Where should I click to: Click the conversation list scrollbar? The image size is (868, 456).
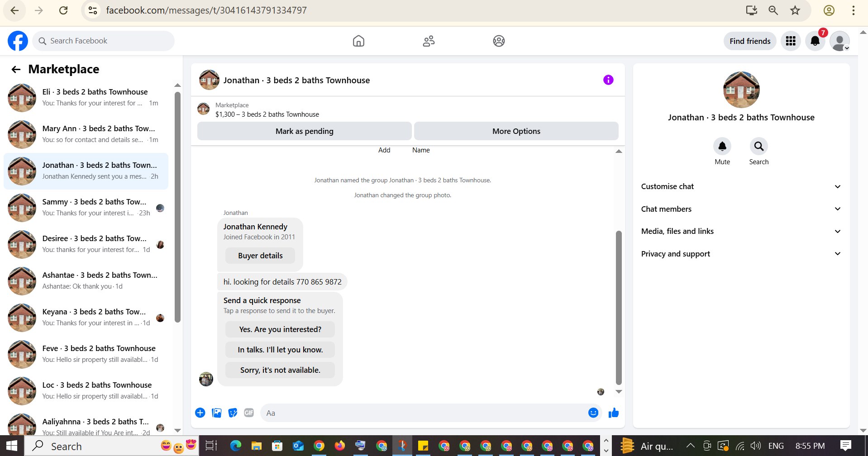coord(177,207)
